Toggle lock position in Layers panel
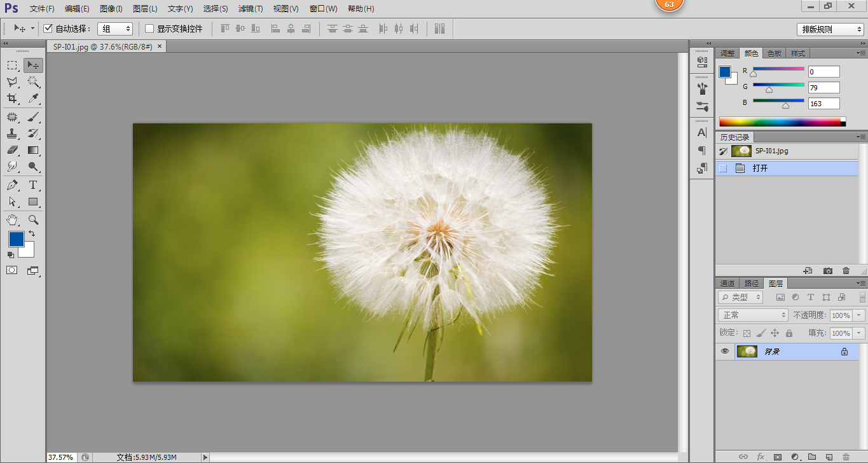 (775, 333)
